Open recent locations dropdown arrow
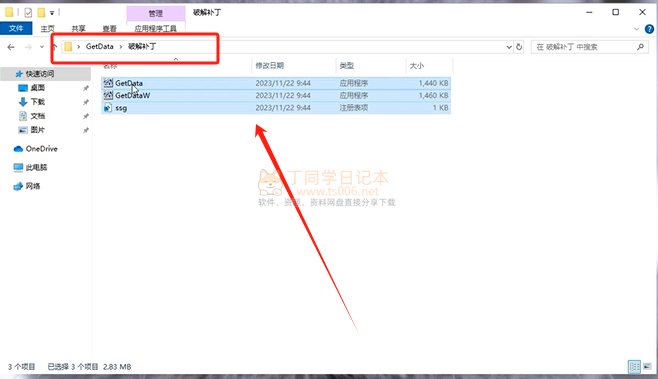Viewport: 658px width, 379px height. (42, 47)
